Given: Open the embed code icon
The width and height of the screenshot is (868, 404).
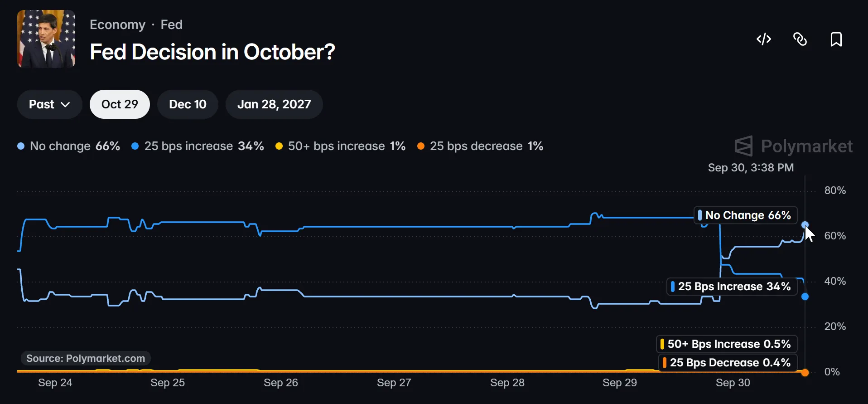Looking at the screenshot, I should tap(764, 39).
